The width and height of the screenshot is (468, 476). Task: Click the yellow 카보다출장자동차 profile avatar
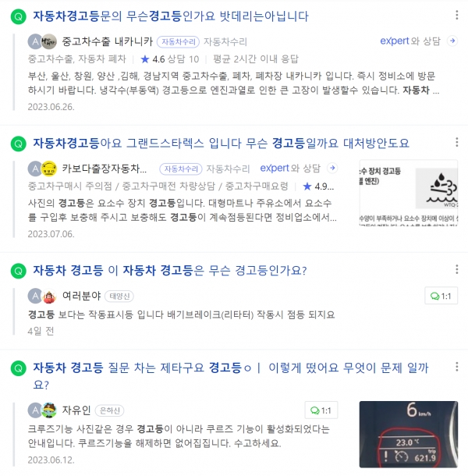coord(49,169)
